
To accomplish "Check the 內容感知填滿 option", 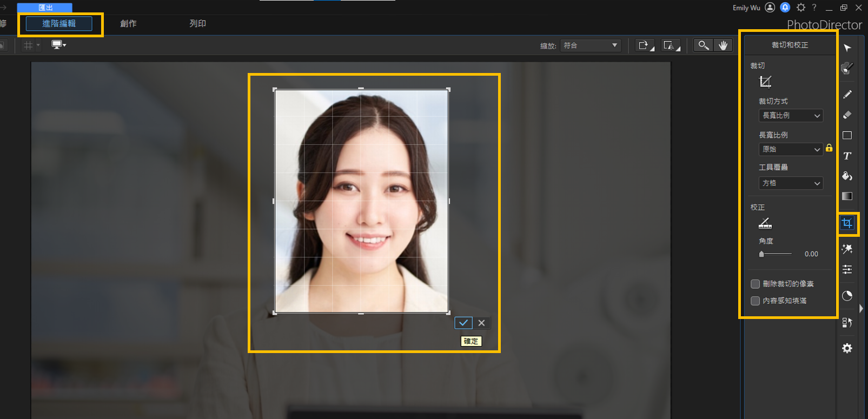I will [756, 301].
